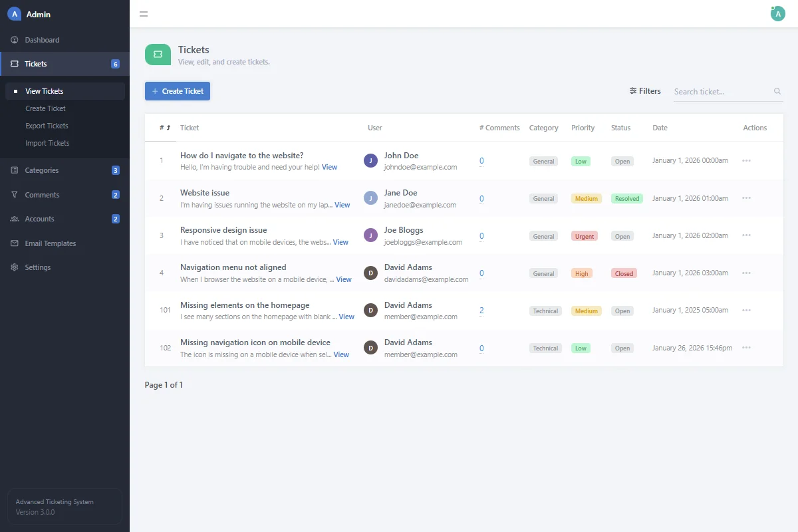The image size is (798, 532).
Task: Sort by the Status column header
Action: coord(621,128)
